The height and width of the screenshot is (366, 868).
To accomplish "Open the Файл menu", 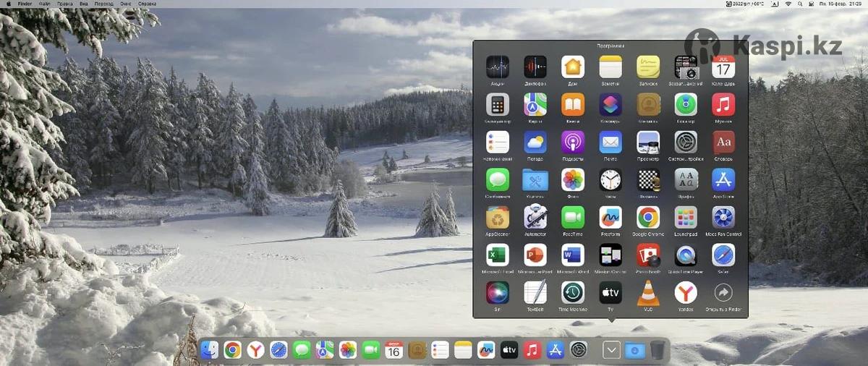I will coord(45,4).
